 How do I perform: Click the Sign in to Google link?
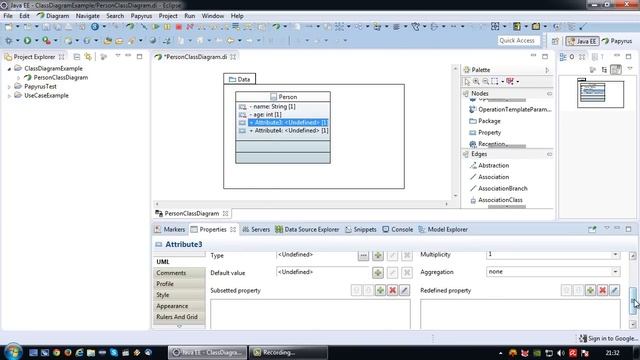pos(608,338)
